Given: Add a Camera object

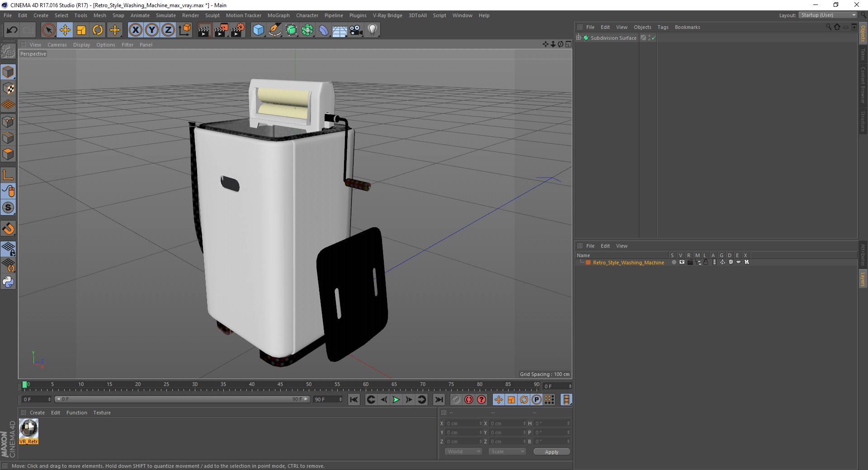Looking at the screenshot, I should [356, 30].
